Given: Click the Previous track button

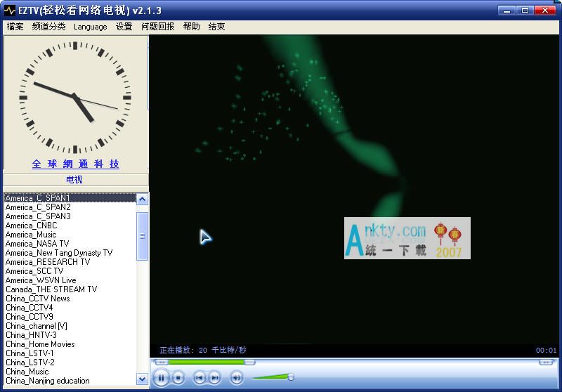Looking at the screenshot, I should tap(200, 378).
